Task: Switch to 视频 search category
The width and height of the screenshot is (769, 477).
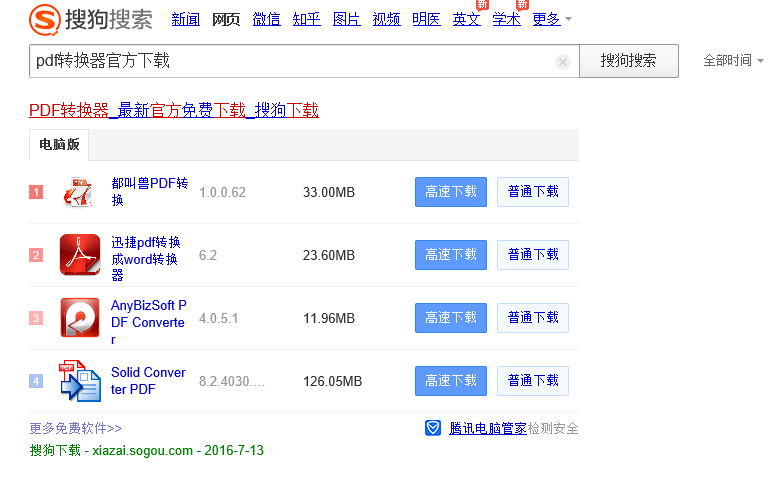Action: pyautogui.click(x=386, y=19)
